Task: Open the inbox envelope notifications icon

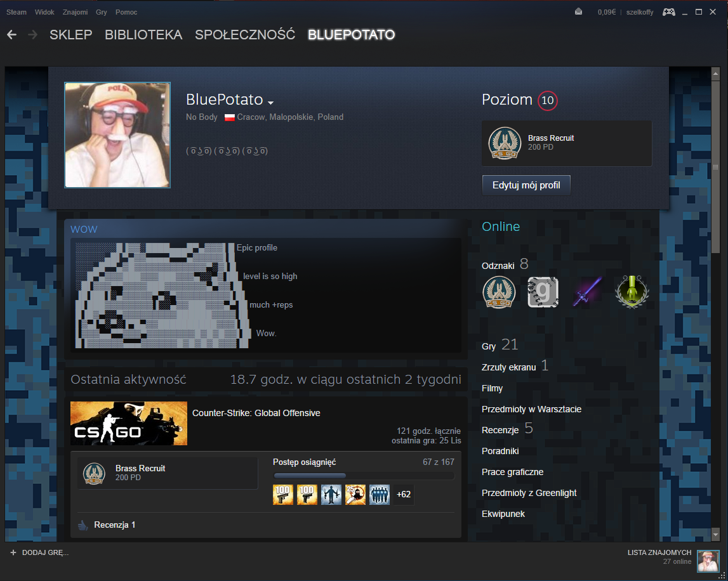Action: click(578, 12)
